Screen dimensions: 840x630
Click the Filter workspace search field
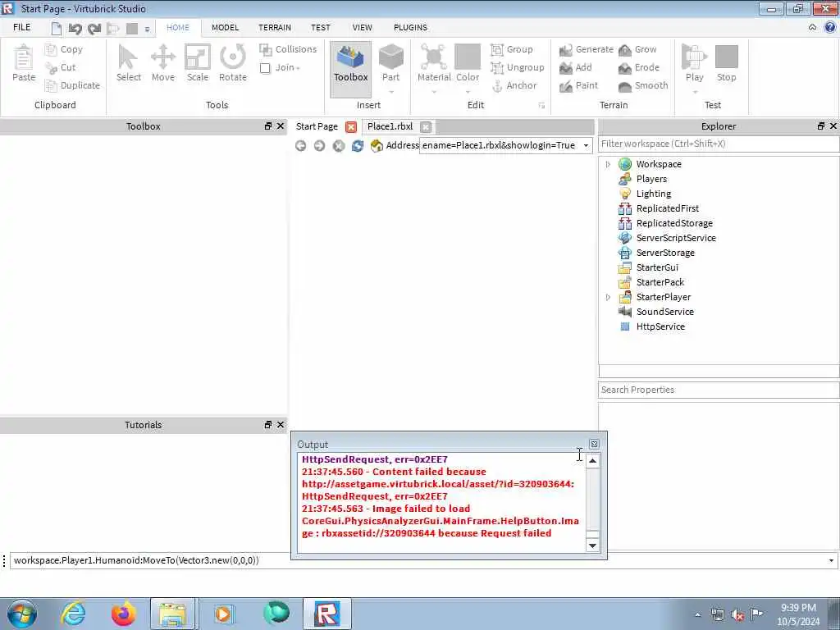click(719, 144)
